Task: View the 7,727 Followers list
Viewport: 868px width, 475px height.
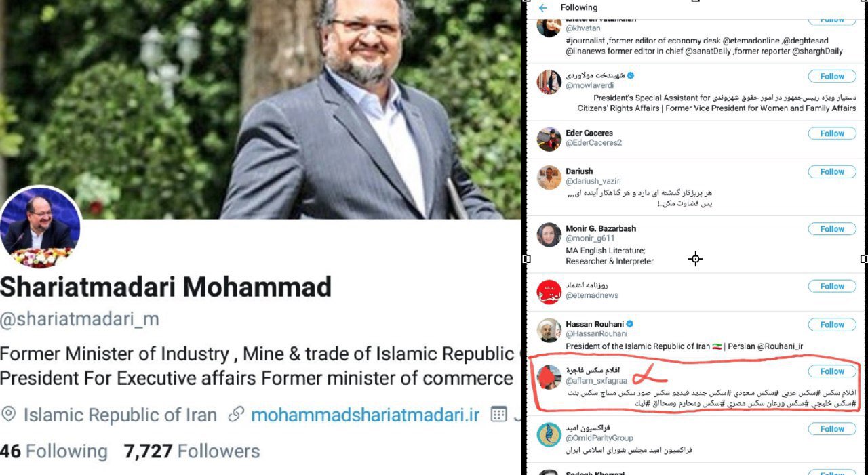Action: [x=192, y=451]
